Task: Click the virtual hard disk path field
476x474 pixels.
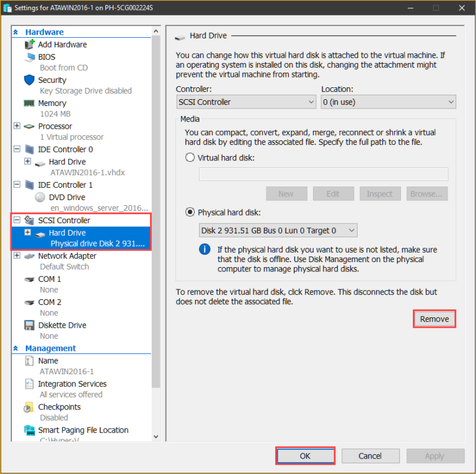Action: [324, 174]
